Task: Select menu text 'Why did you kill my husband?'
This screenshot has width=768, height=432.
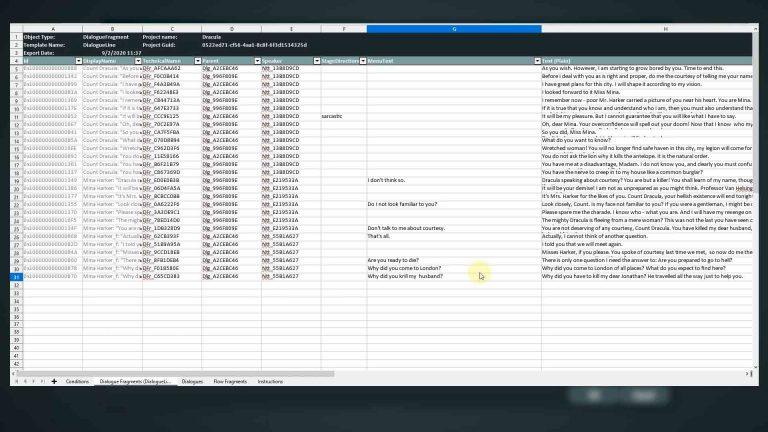Action: click(454, 276)
